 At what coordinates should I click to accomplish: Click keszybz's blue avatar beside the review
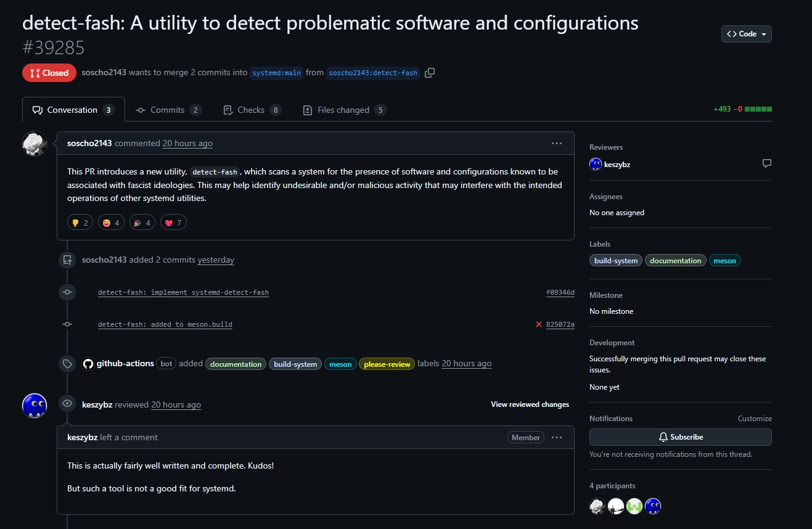(35, 405)
